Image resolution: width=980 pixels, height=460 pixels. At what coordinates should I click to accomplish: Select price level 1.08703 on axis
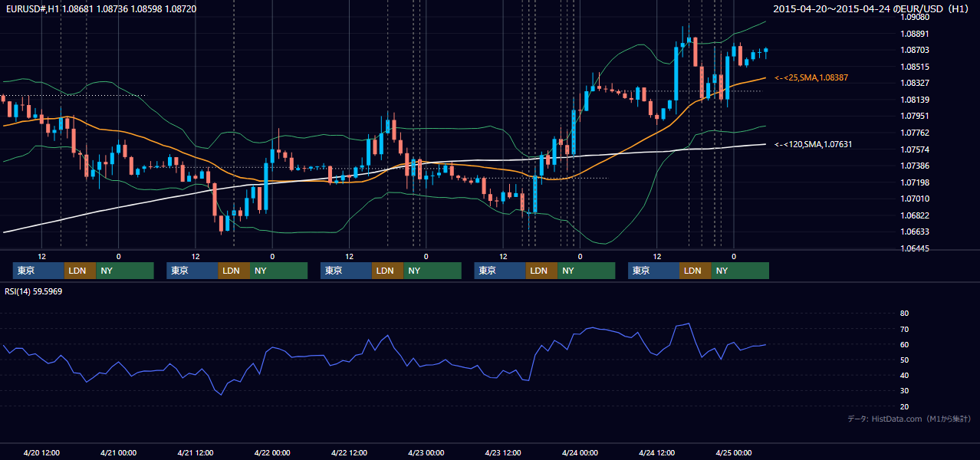click(x=914, y=50)
